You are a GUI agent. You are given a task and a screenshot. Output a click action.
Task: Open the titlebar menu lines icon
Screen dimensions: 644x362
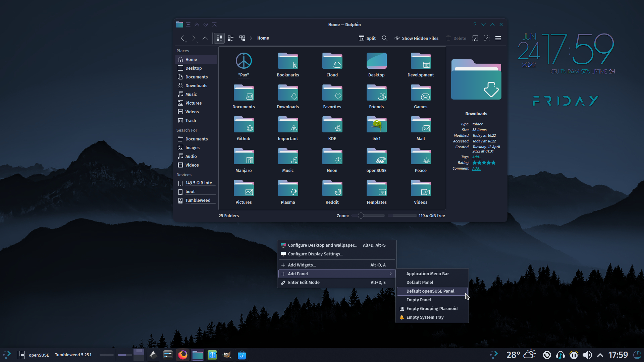[x=188, y=24]
